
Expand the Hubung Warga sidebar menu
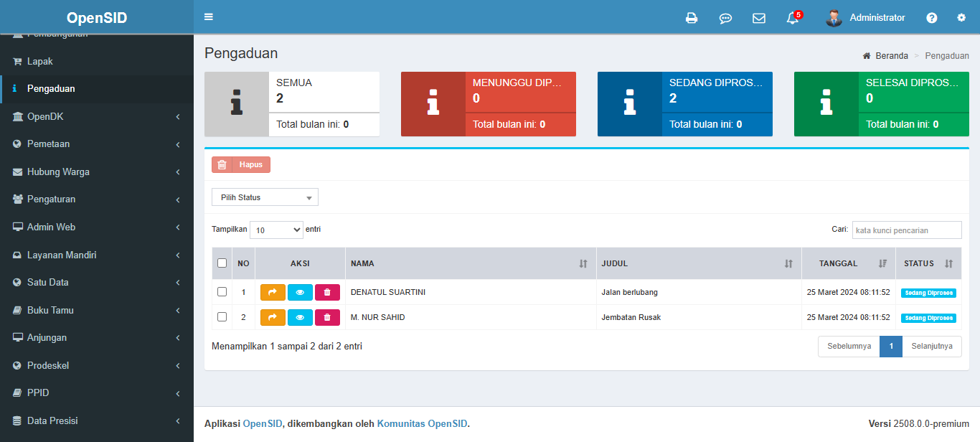point(96,171)
